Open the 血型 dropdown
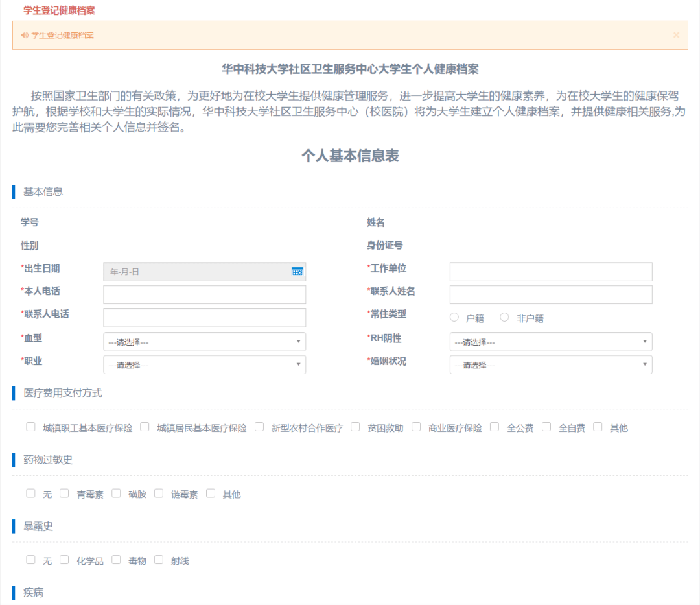 click(x=204, y=342)
